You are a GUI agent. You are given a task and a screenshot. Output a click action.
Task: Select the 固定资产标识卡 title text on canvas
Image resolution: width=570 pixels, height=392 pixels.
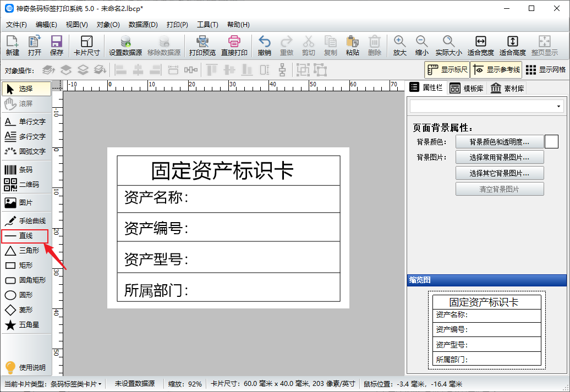tap(222, 170)
